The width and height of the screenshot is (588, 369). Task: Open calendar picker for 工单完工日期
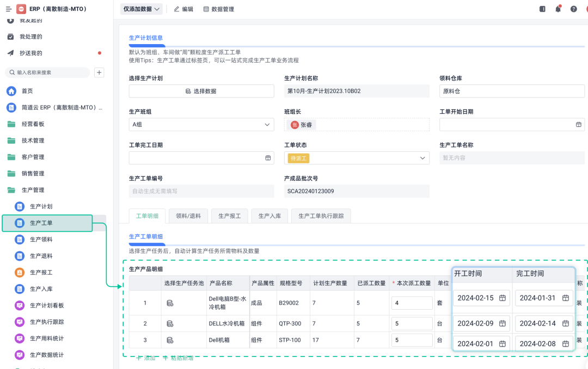(x=268, y=158)
